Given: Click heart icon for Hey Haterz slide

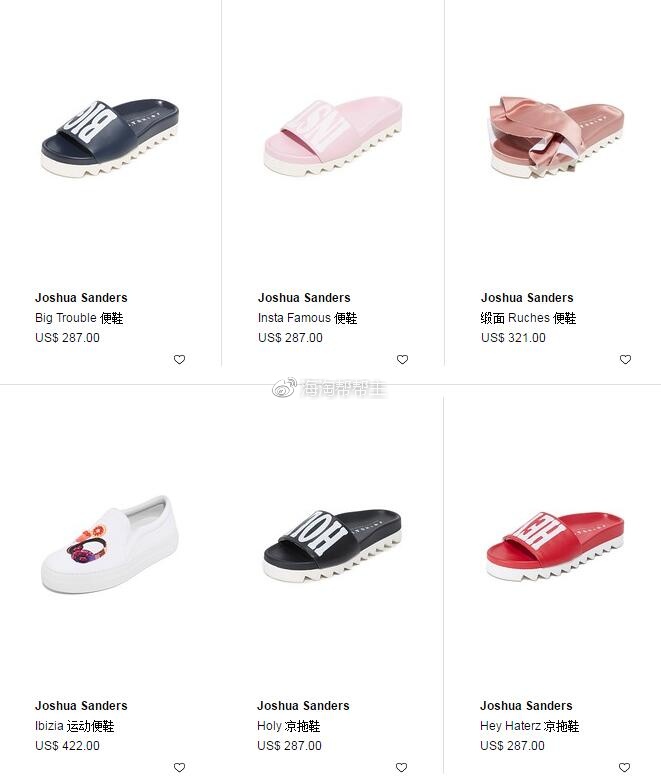Looking at the screenshot, I should click(x=624, y=767).
